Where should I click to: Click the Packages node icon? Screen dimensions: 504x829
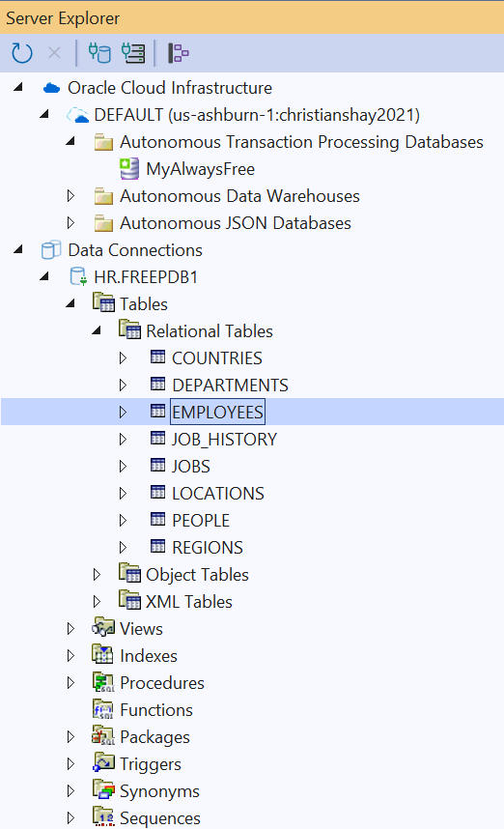coord(103,736)
